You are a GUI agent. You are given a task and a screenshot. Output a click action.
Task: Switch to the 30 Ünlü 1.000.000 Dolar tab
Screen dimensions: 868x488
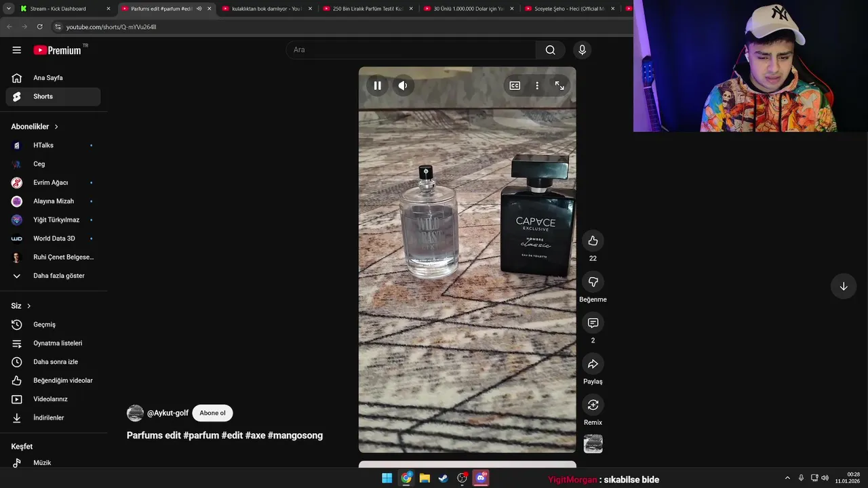point(469,9)
